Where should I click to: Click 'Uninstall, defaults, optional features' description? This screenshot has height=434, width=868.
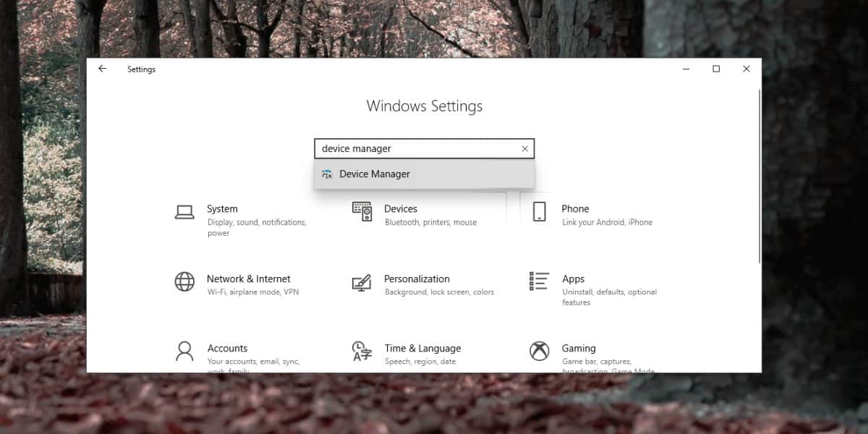pos(609,297)
